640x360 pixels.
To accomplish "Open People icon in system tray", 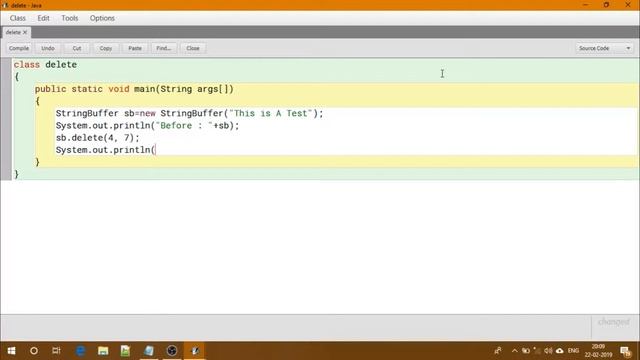I will pos(498,351).
